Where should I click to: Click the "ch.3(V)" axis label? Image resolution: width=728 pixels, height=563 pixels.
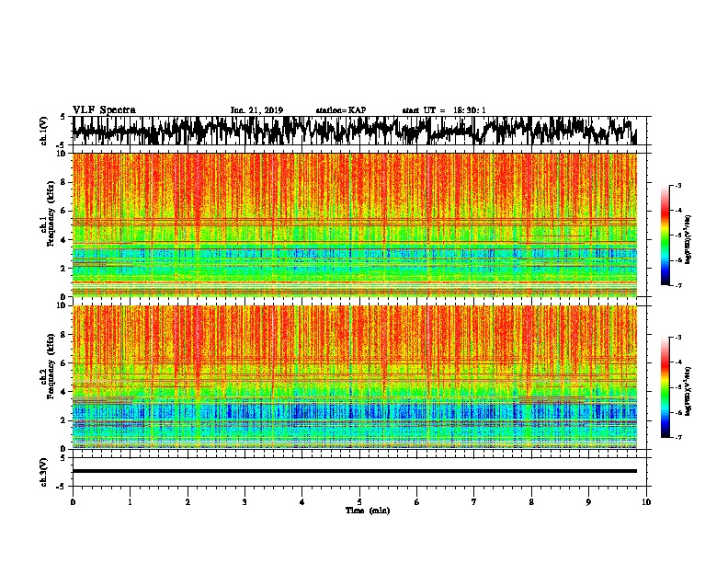(43, 472)
